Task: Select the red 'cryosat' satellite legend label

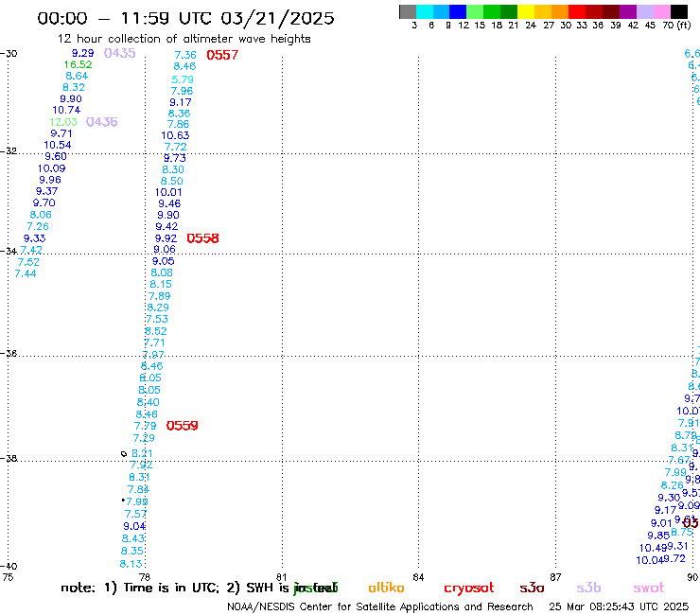Action: pos(469,589)
